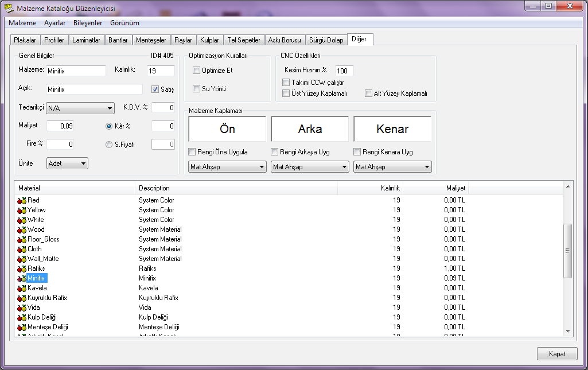Select the Kâr % radio button
Viewport: 588px width, 370px height.
click(x=109, y=126)
